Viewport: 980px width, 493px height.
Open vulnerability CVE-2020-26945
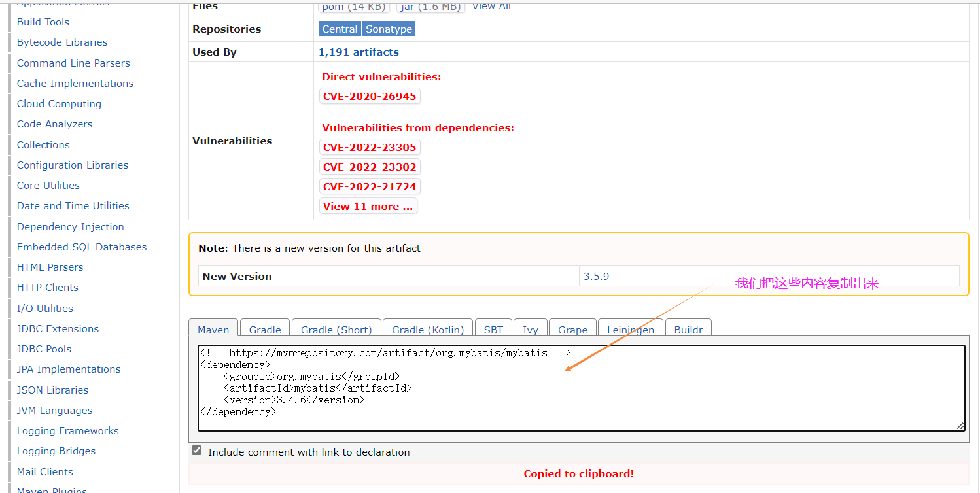[x=370, y=96]
